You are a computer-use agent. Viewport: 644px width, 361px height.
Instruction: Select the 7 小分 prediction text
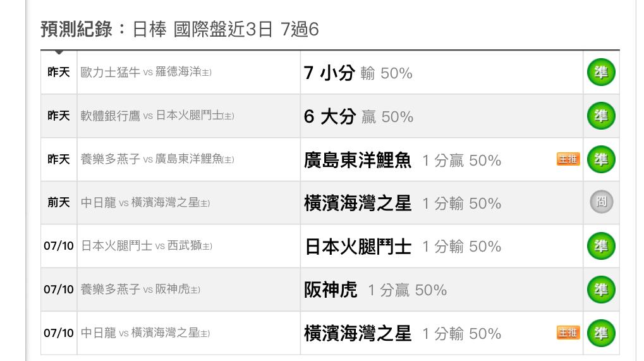(x=329, y=73)
